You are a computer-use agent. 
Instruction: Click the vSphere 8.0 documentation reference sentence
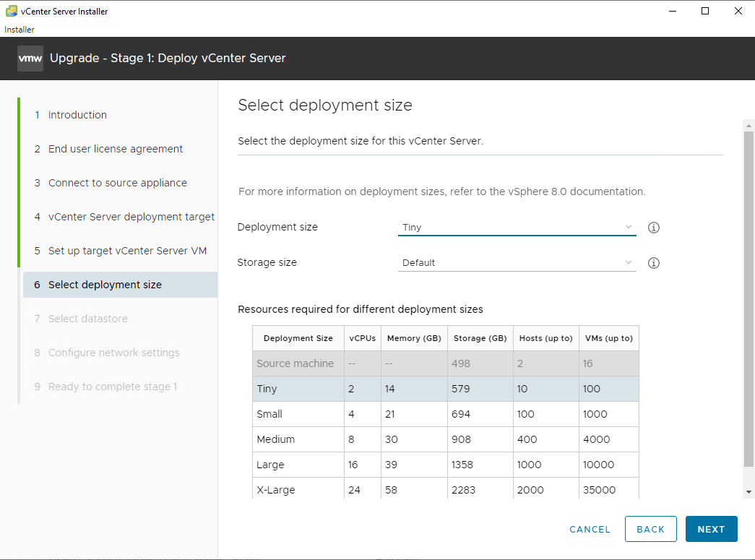tap(441, 191)
